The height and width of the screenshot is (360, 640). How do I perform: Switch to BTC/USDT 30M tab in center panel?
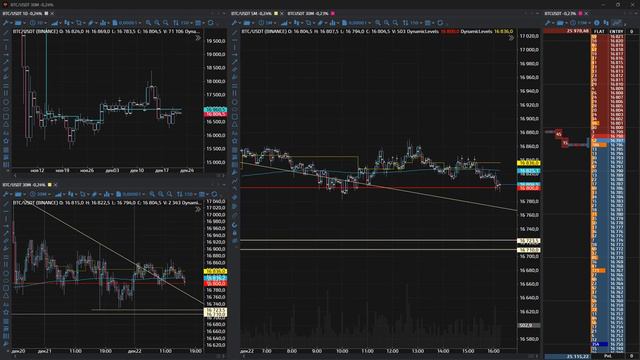[308, 13]
